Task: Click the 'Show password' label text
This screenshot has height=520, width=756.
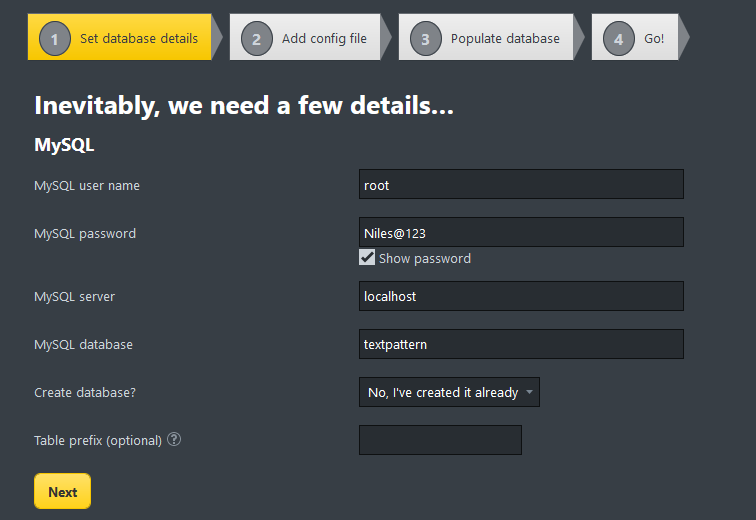Action: [x=424, y=258]
